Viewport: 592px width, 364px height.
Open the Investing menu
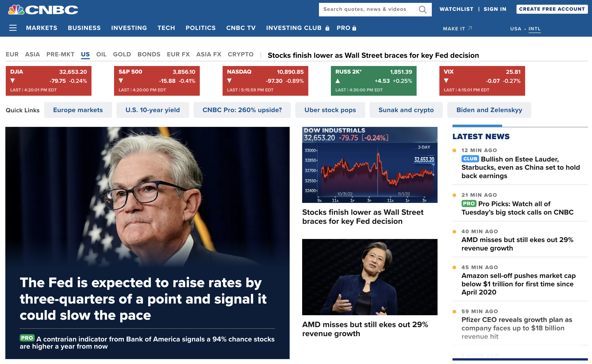[129, 28]
